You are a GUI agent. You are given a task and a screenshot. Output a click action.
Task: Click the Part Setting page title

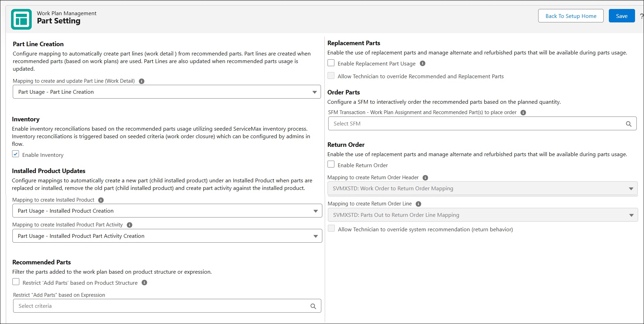59,21
